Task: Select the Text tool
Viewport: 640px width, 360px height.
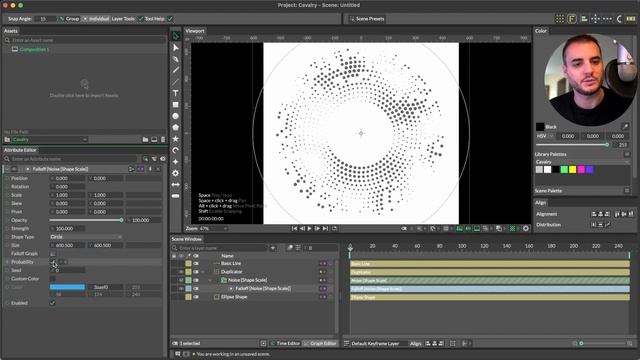Action: pos(176,93)
